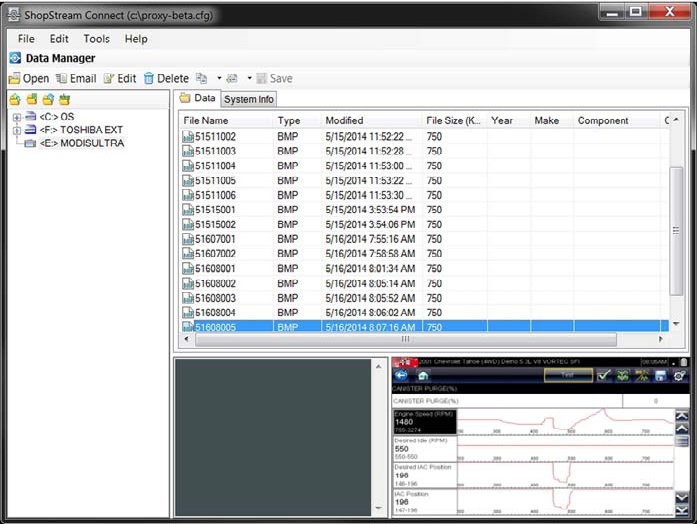Click the first folder icon above tree
This screenshot has height=524, width=697.
point(15,100)
